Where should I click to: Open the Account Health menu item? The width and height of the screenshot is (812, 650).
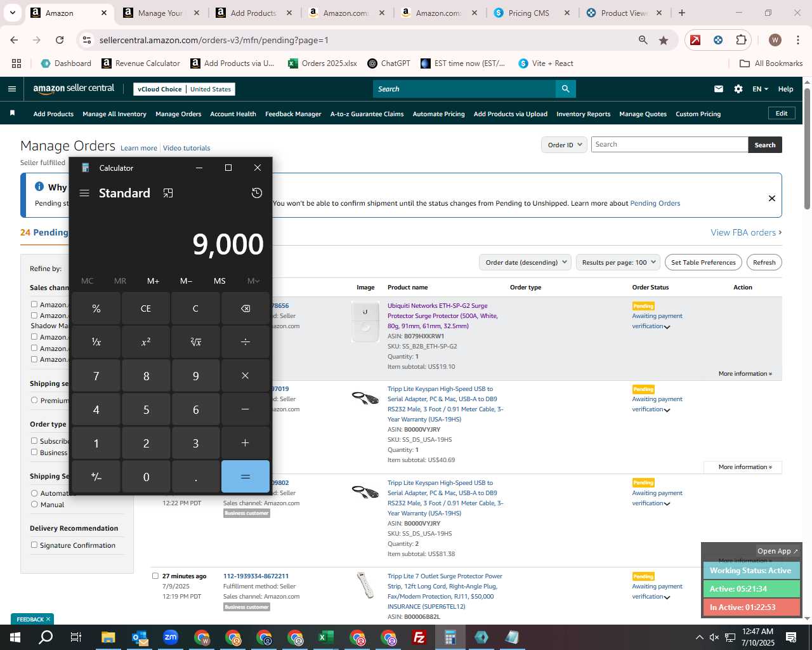[233, 114]
